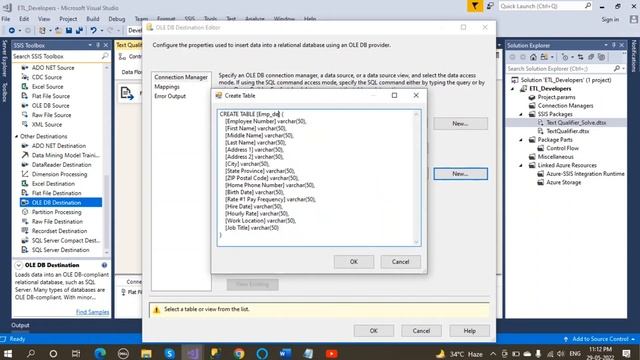Click Add to Source Control in status bar
Viewport: 640px width, 360px height.
click(x=600, y=339)
